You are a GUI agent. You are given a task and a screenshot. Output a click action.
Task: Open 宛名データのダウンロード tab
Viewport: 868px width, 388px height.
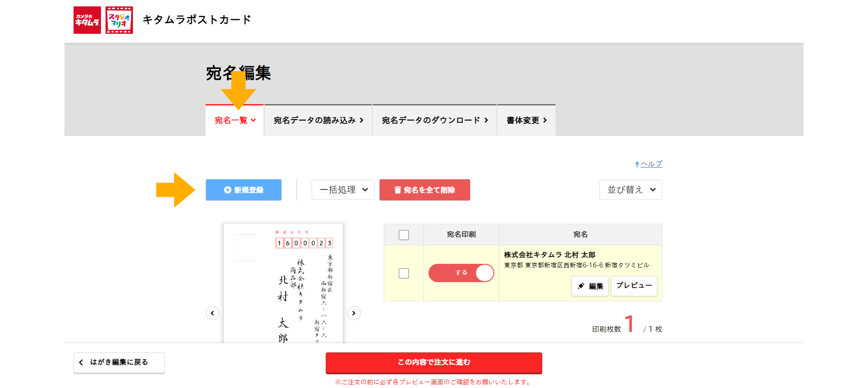click(x=435, y=121)
